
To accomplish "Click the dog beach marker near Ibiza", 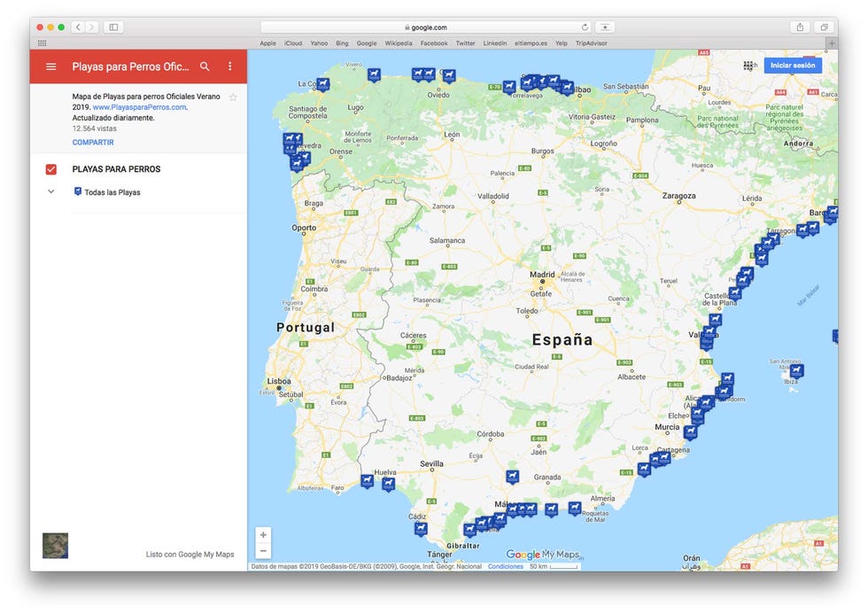I will (796, 370).
